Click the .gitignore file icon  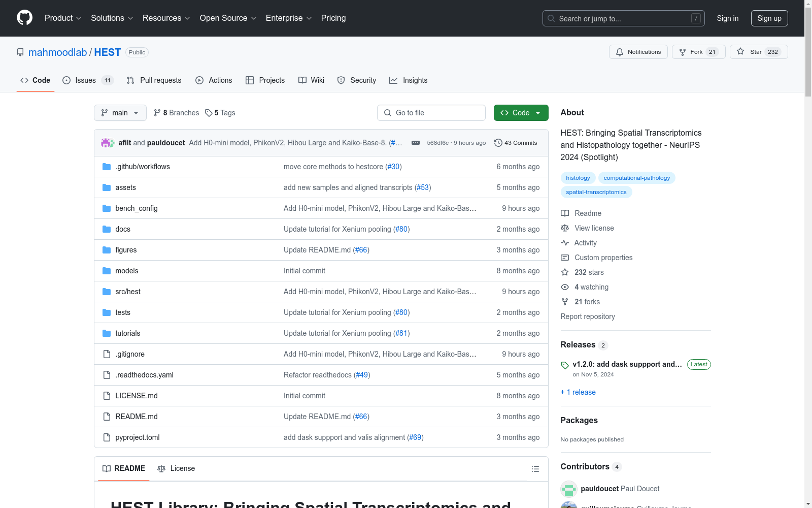107,354
